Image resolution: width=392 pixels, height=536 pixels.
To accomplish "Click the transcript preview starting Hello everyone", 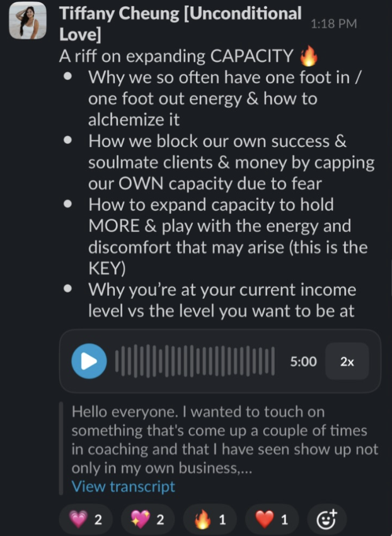I will [225, 440].
